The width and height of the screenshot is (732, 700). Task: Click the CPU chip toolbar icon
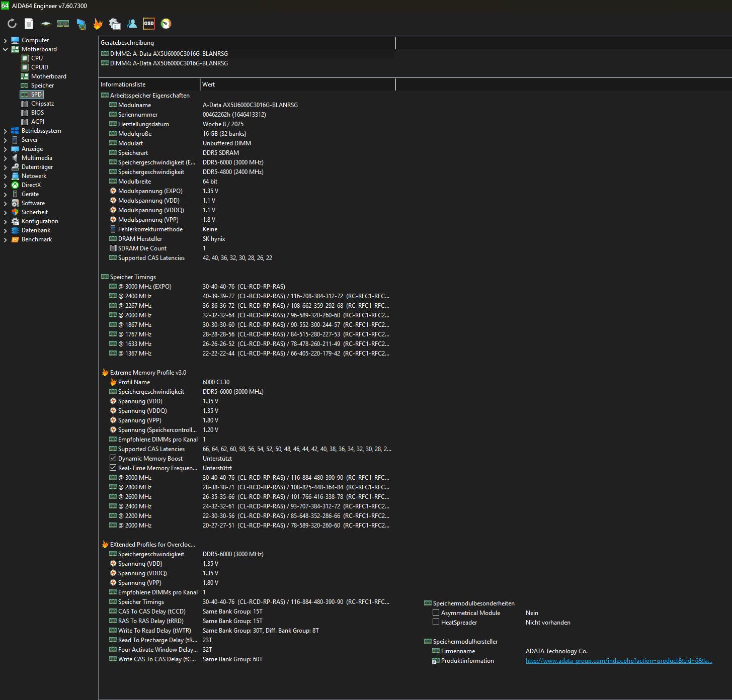pyautogui.click(x=46, y=24)
